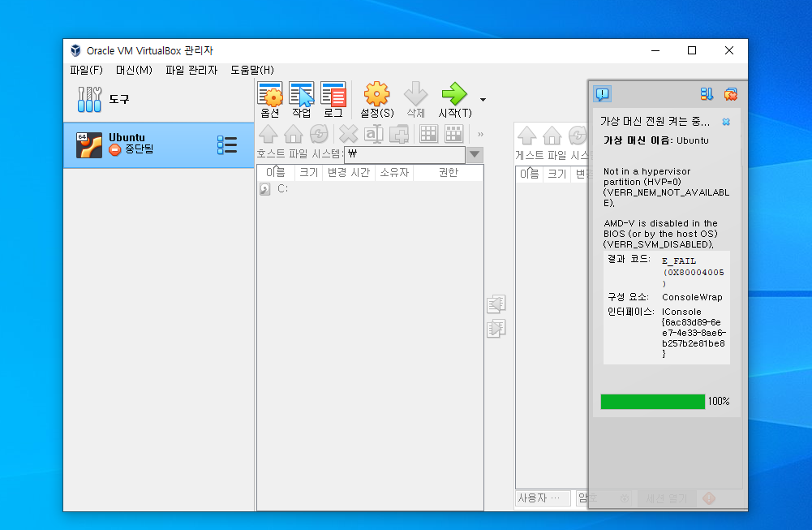Go to home folder in host file pane
Screen dimensions: 812x530
point(293,134)
